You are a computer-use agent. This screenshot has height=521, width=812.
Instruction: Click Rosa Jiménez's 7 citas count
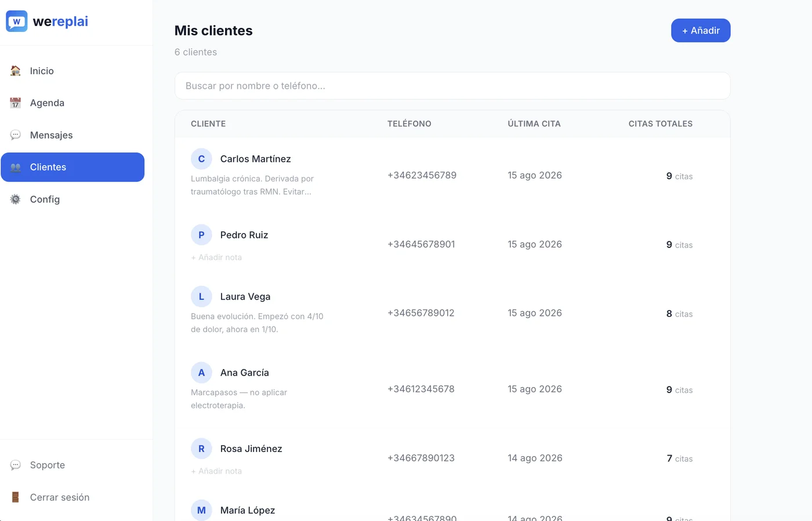tap(680, 458)
